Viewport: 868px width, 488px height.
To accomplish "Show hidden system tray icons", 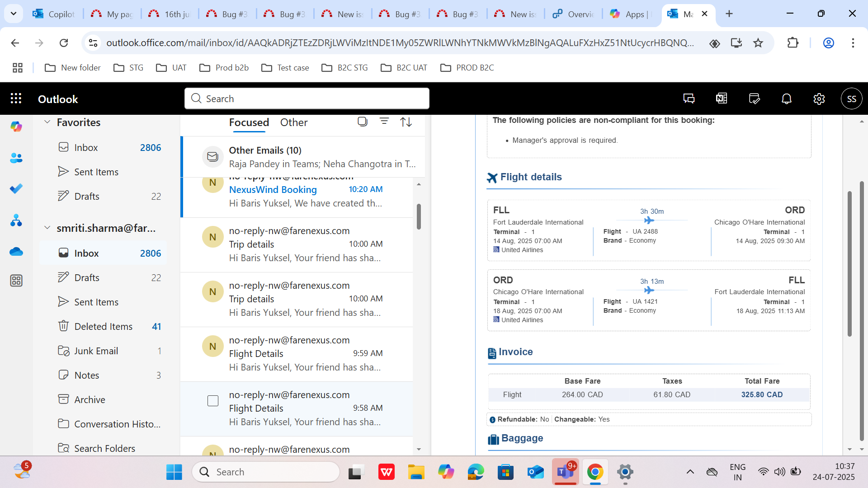I will pos(690,472).
